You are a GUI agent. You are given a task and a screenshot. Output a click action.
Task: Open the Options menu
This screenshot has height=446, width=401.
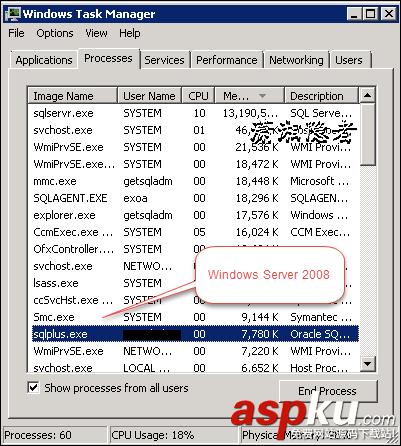(x=55, y=33)
